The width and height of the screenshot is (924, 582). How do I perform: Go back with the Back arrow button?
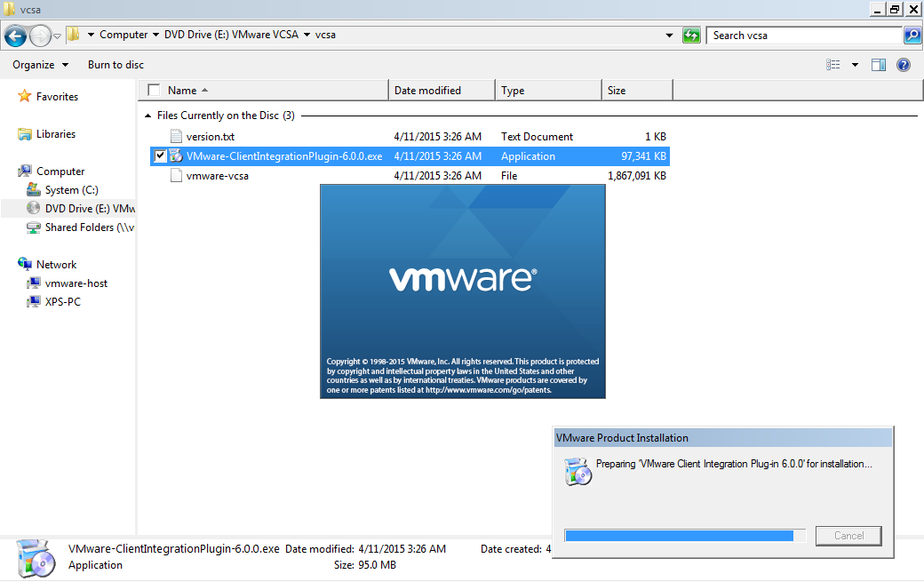click(x=15, y=36)
